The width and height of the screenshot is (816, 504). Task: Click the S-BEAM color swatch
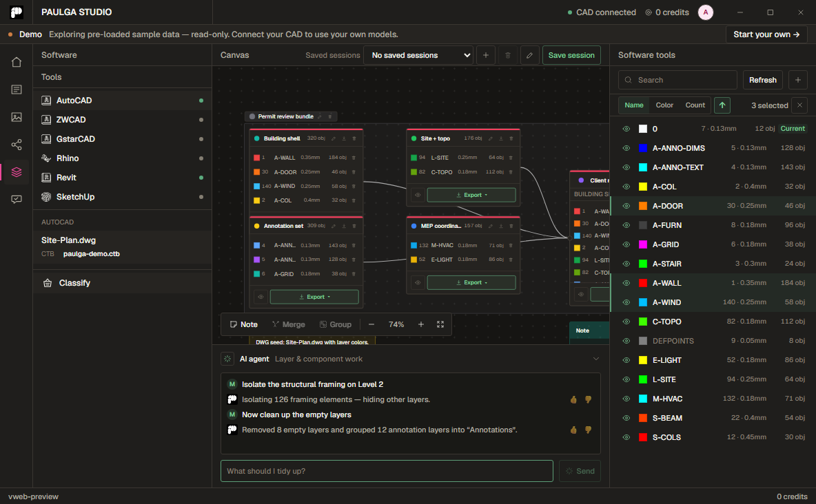tap(643, 418)
